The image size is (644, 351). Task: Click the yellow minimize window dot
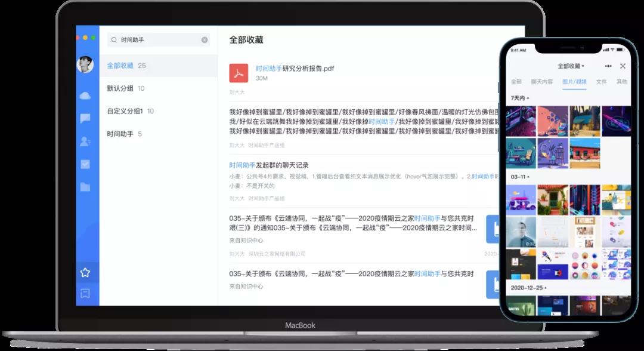(85, 38)
